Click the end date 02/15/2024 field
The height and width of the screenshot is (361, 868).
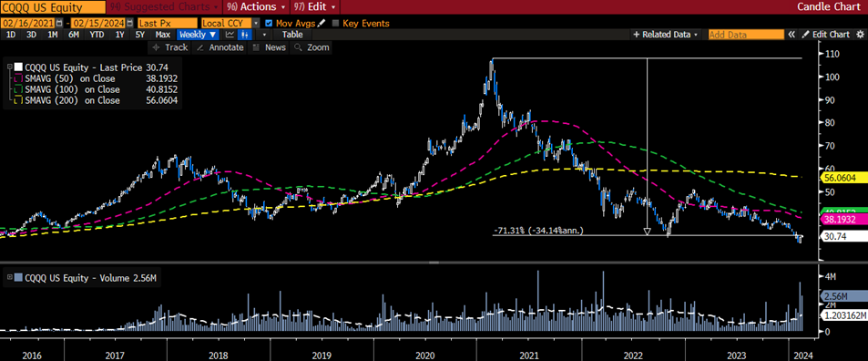pos(97,24)
